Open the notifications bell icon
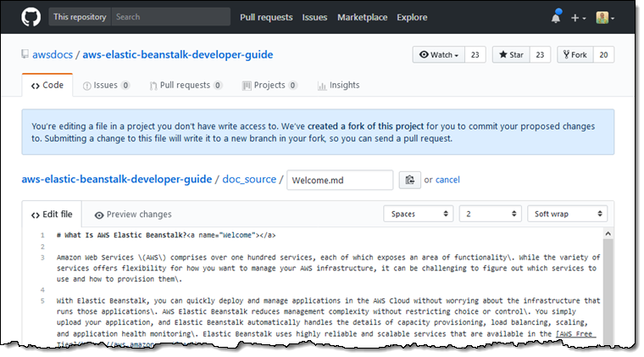The height and width of the screenshot is (357, 644). (556, 17)
